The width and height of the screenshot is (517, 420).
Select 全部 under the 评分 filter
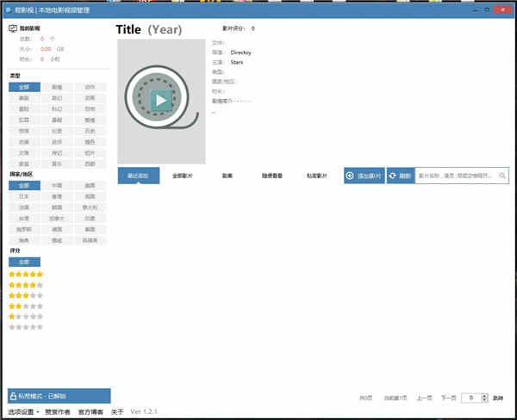click(24, 262)
